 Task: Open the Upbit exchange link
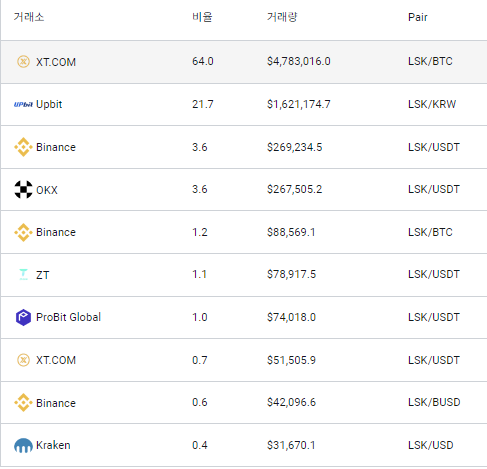click(49, 104)
